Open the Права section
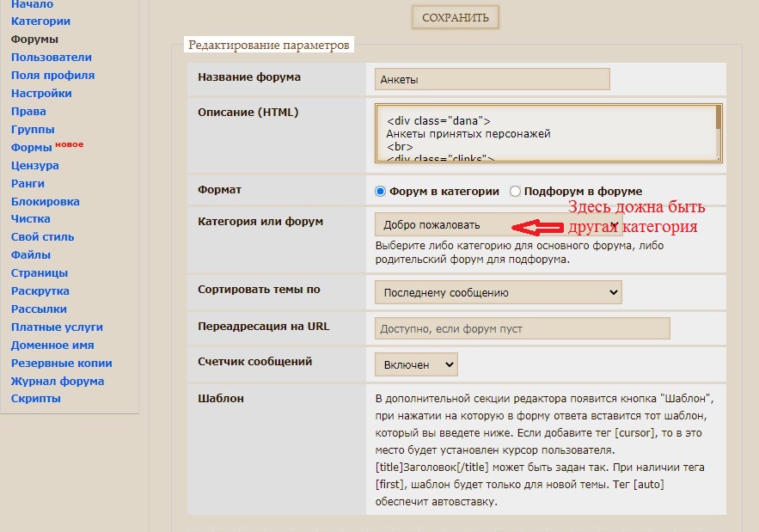The height and width of the screenshot is (532, 759). click(28, 112)
